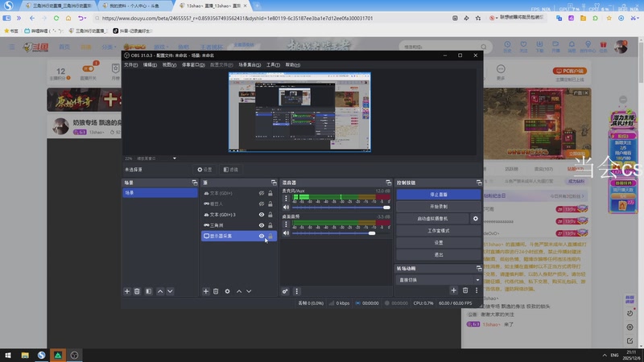Show the hidden 文本 (GDI+) source
The width and height of the screenshot is (644, 362).
coord(262,193)
